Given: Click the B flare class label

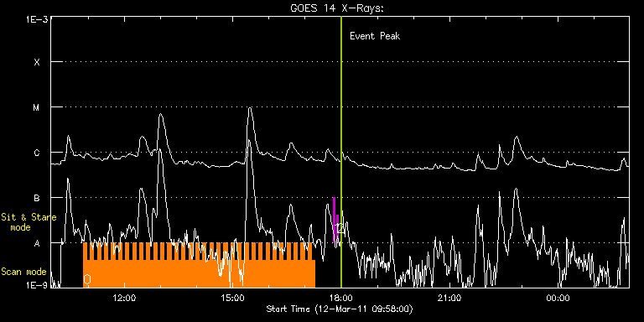Looking at the screenshot, I should coord(37,198).
